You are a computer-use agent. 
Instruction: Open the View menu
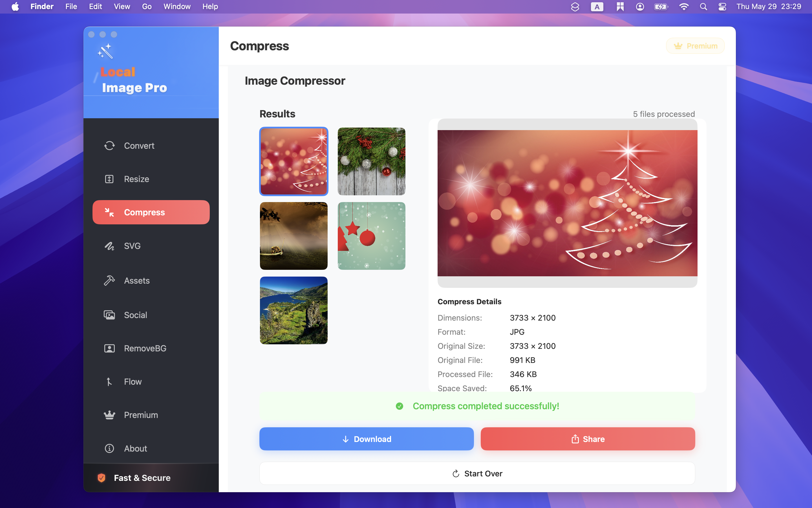click(x=122, y=7)
